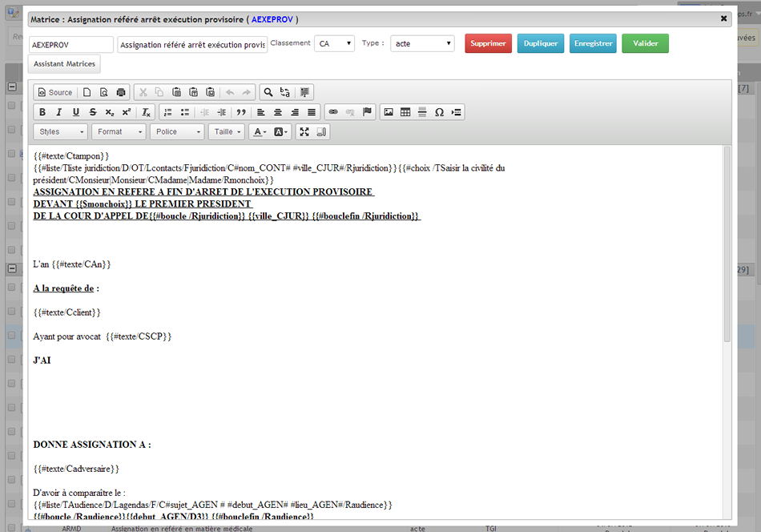Toggle the Show Blocks option
The height and width of the screenshot is (532, 761).
tap(320, 131)
